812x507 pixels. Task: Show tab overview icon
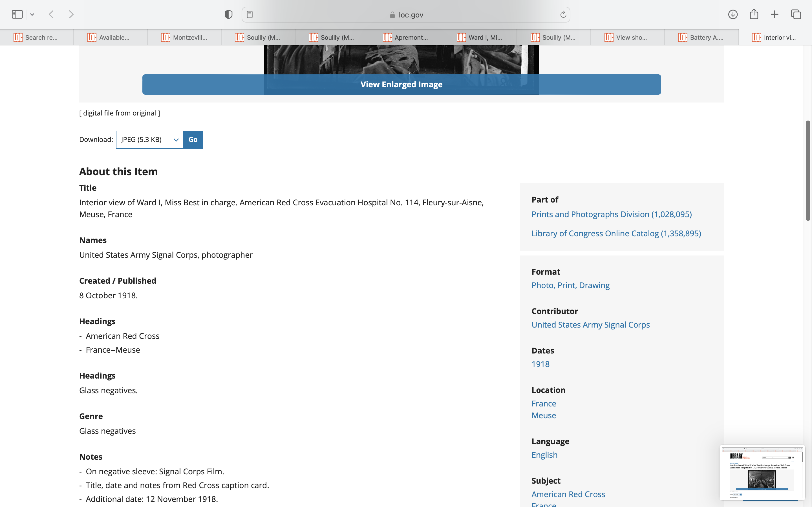[796, 14]
